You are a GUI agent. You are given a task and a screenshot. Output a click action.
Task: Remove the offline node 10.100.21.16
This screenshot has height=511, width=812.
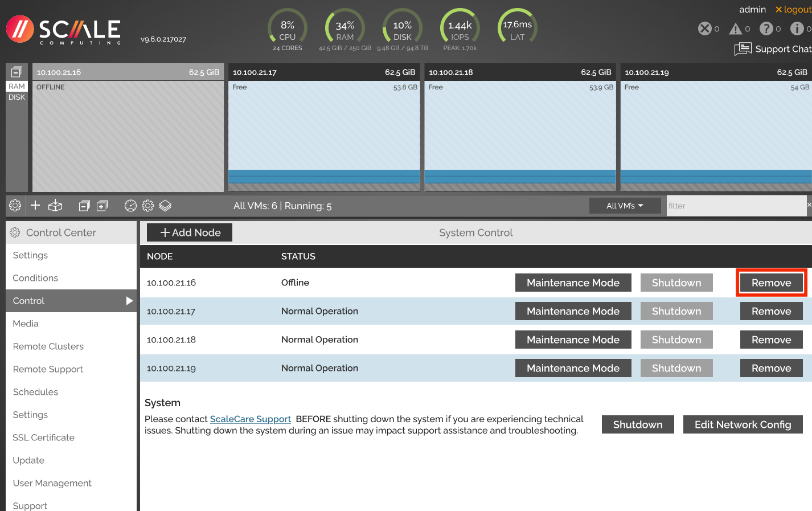[x=772, y=283]
